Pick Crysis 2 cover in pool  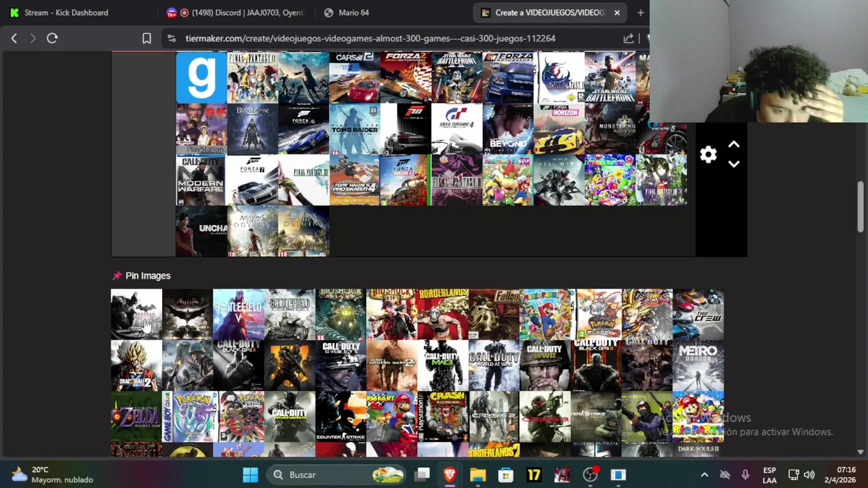coord(494,417)
